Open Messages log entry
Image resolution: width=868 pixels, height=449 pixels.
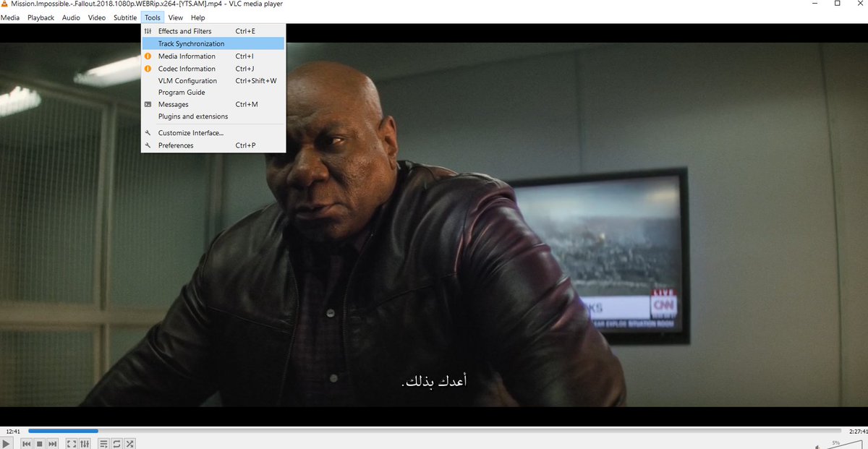(213, 104)
